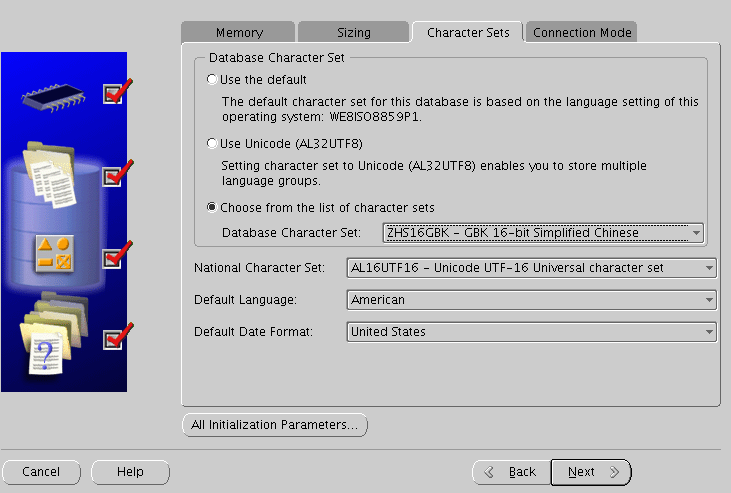731x493 pixels.
Task: Click the question mark document folders icon
Action: 53,333
